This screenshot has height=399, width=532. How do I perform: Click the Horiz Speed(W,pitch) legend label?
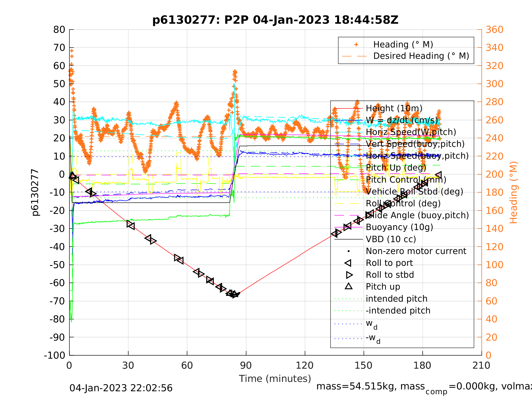click(411, 132)
